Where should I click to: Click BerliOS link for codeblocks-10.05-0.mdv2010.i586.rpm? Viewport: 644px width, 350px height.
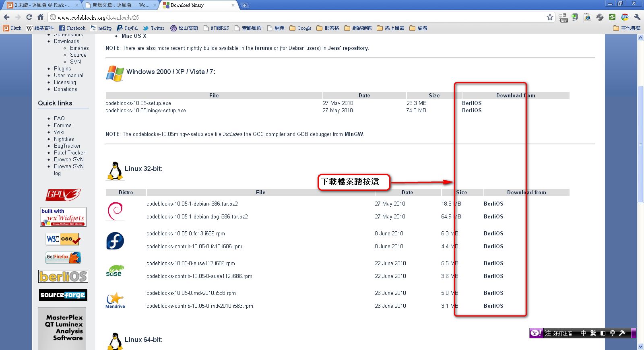click(493, 293)
